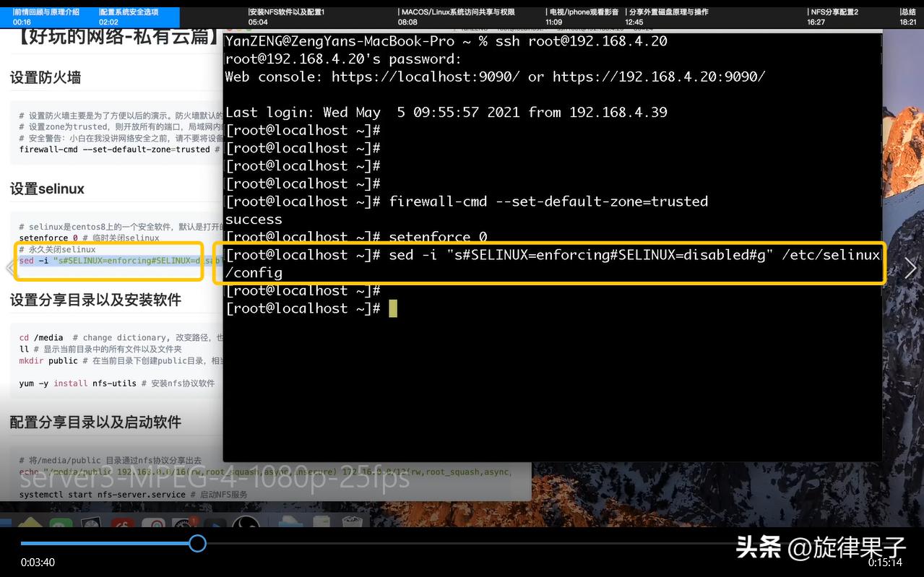Click terminal sed -i SELINUX=disabled command
The width and height of the screenshot is (924, 577).
[x=553, y=255]
